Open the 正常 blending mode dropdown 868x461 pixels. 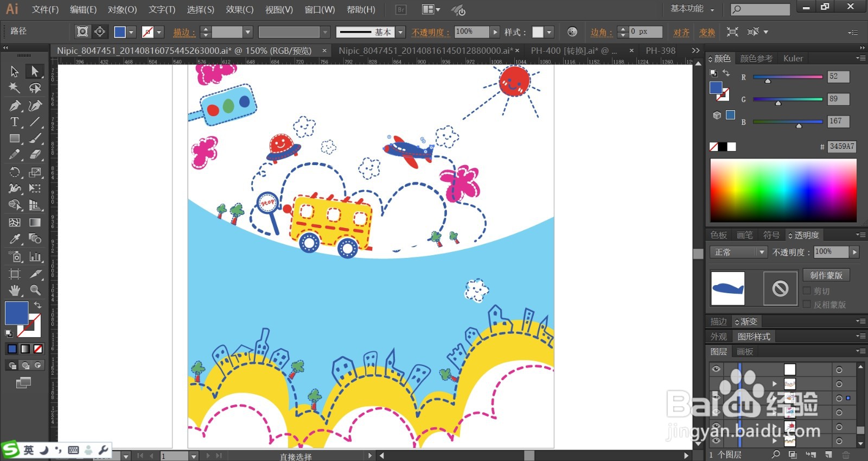pyautogui.click(x=738, y=252)
